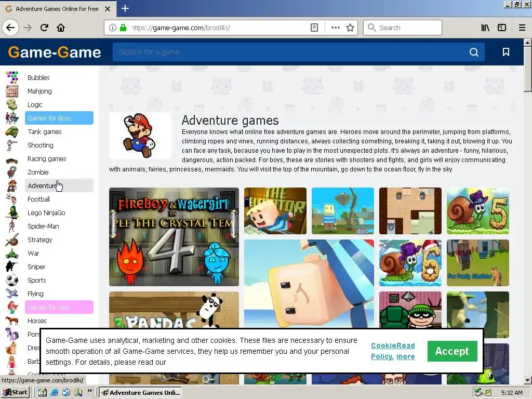Open the Games for Girls section
The image size is (532, 399).
(59, 308)
